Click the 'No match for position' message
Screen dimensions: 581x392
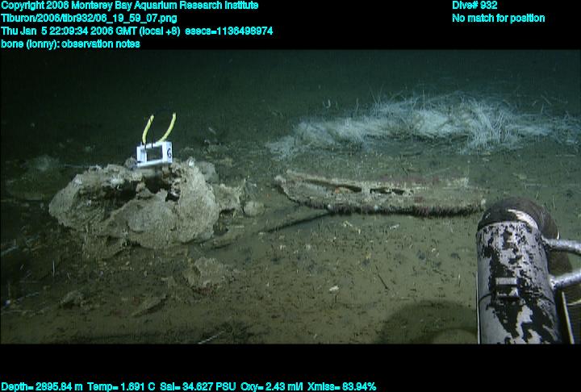click(x=498, y=18)
